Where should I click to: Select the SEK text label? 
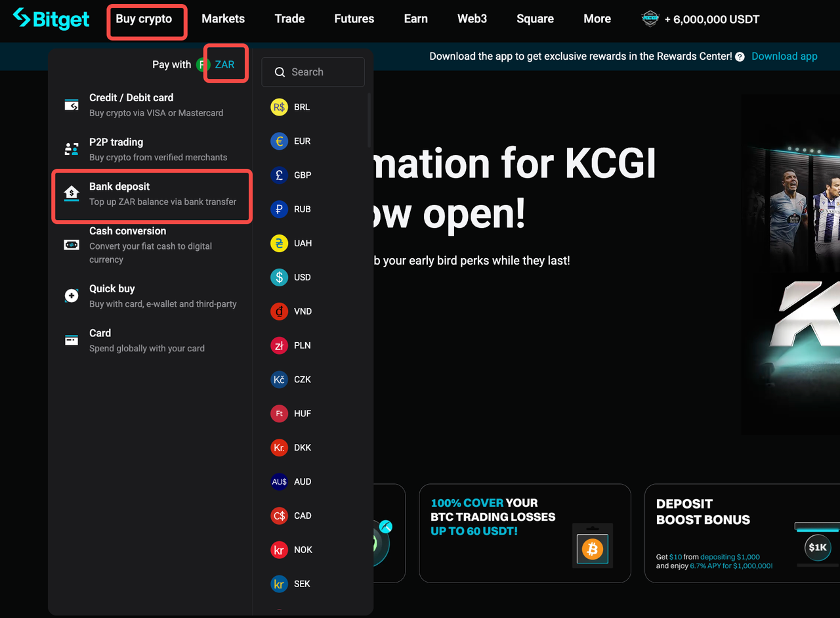pos(302,584)
